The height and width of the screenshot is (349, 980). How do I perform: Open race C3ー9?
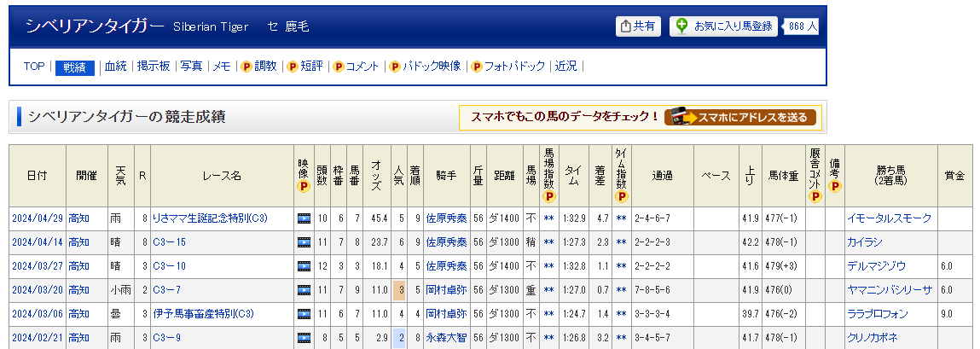pyautogui.click(x=167, y=338)
